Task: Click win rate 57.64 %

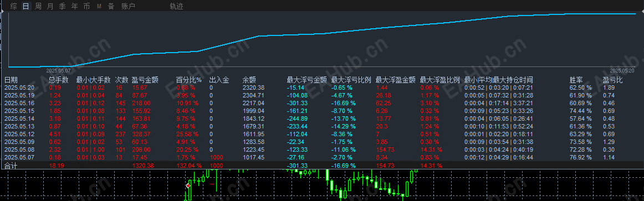Action: 580,118
